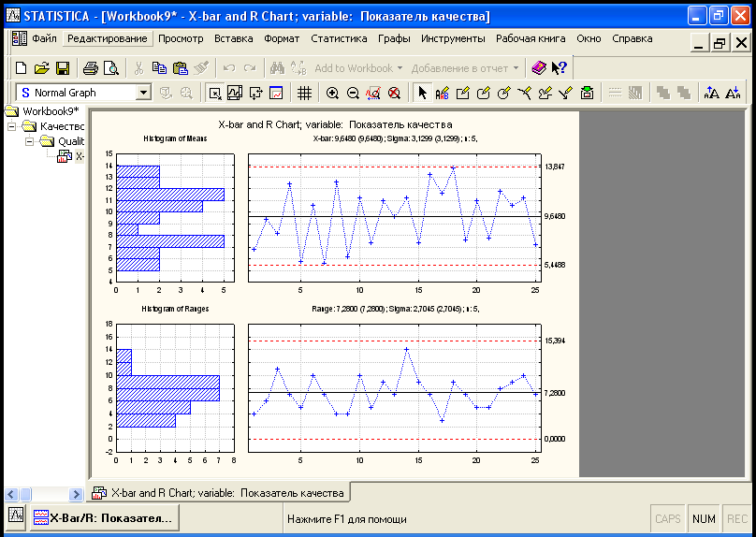Open the Редактирование menu
Viewport: 756px width, 537px height.
pos(107,38)
